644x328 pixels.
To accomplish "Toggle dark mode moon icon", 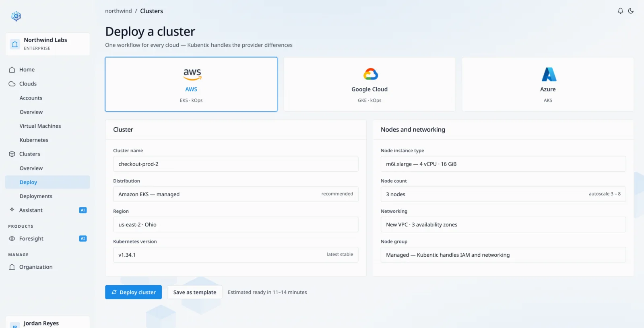I will (631, 11).
